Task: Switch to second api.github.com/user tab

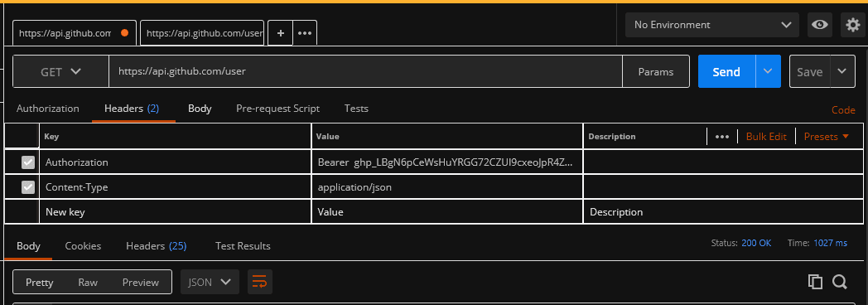Action: coord(202,33)
